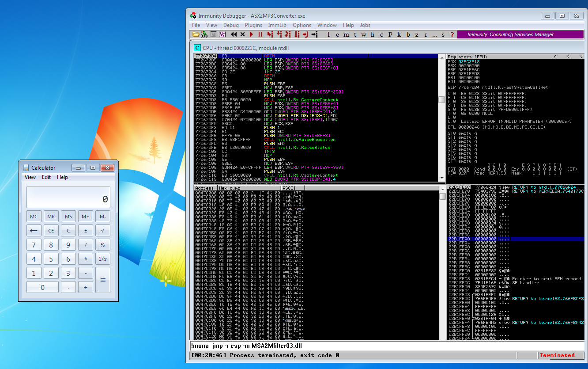Open Call stack with the 'k' button
This screenshot has width=588, height=369.
(x=399, y=34)
